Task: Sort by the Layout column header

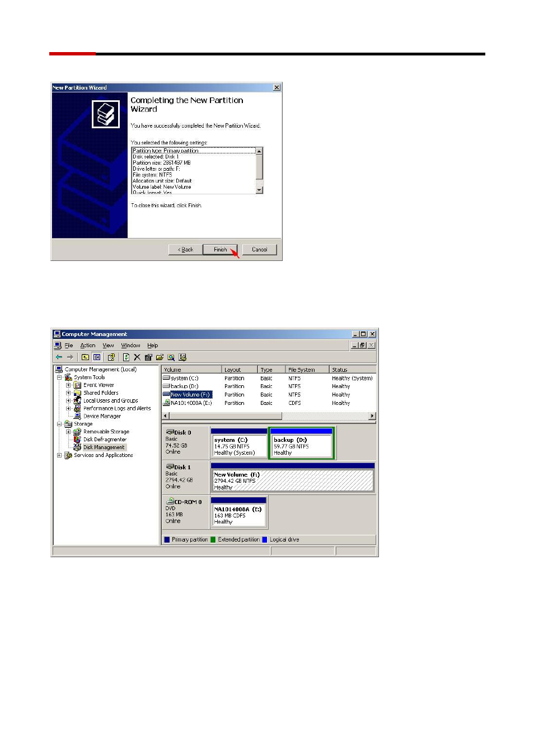Action: point(240,370)
